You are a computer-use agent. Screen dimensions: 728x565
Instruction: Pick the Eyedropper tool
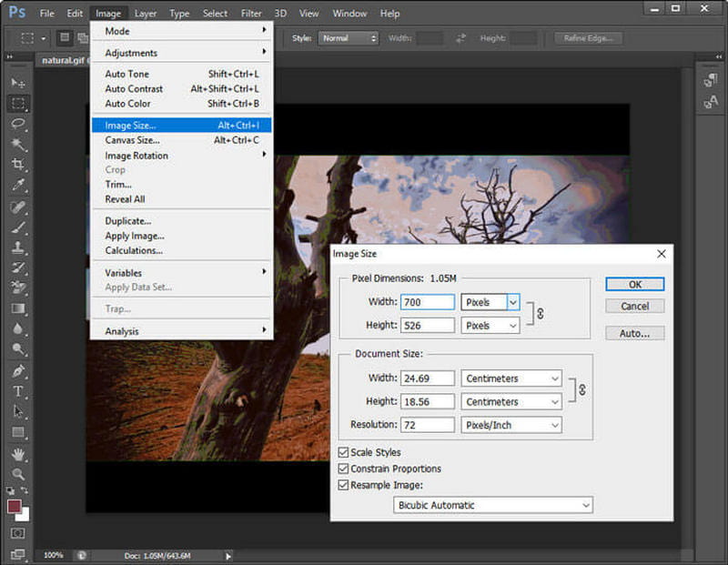click(17, 186)
